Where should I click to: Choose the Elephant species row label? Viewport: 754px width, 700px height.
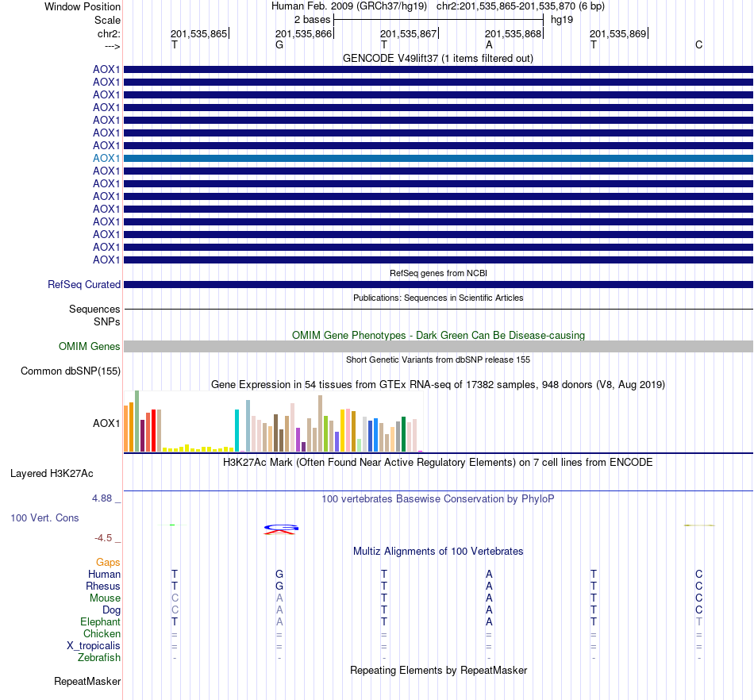tap(100, 621)
